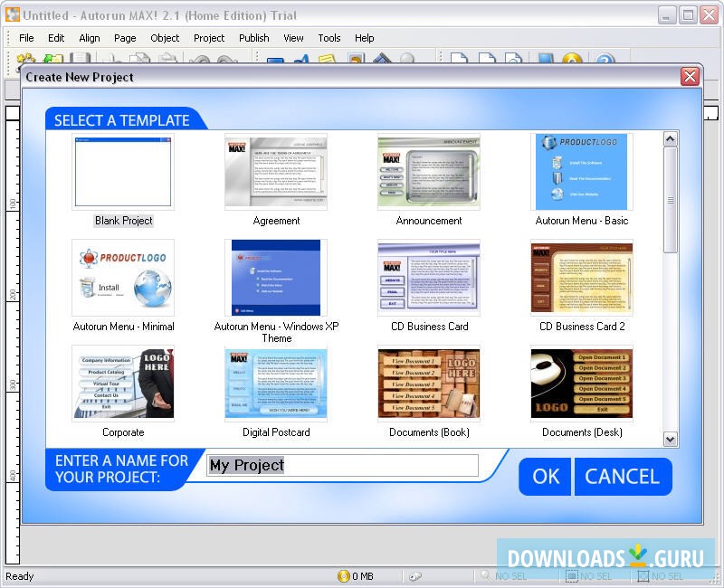The height and width of the screenshot is (588, 724).
Task: Confirm with the OK button
Action: point(545,477)
